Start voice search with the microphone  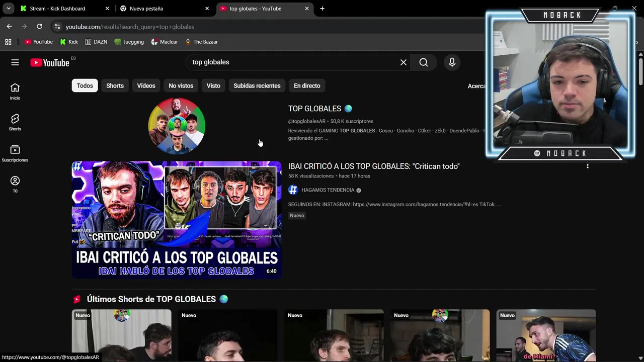452,62
